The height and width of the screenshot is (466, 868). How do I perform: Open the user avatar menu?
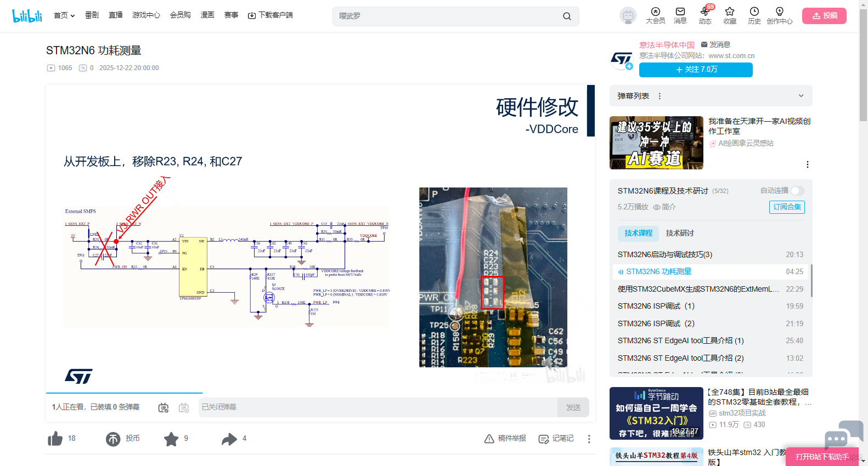[x=628, y=16]
